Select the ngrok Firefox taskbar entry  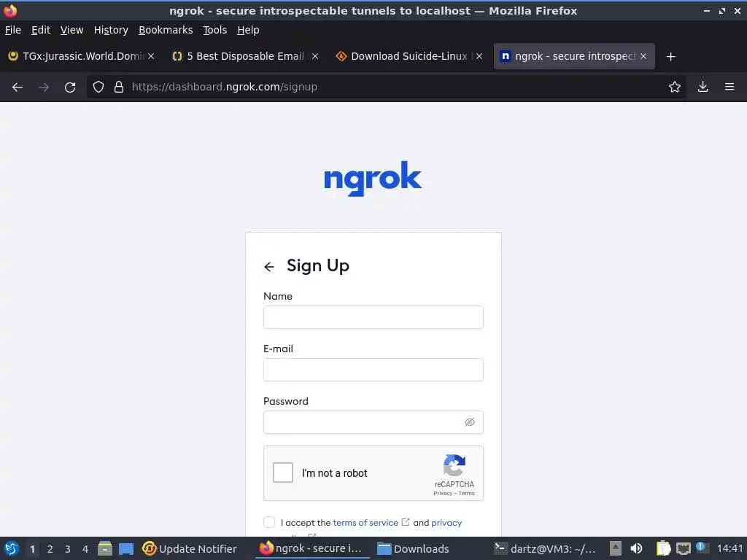click(x=312, y=548)
